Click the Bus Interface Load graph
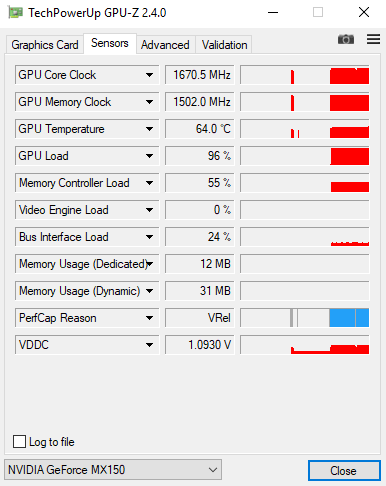 [x=305, y=237]
